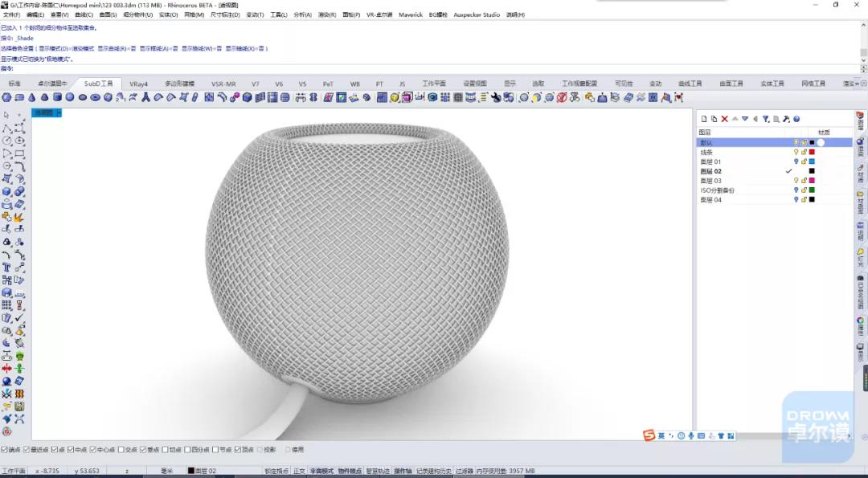Toggle the 中点 osnap checkbox

coord(71,450)
